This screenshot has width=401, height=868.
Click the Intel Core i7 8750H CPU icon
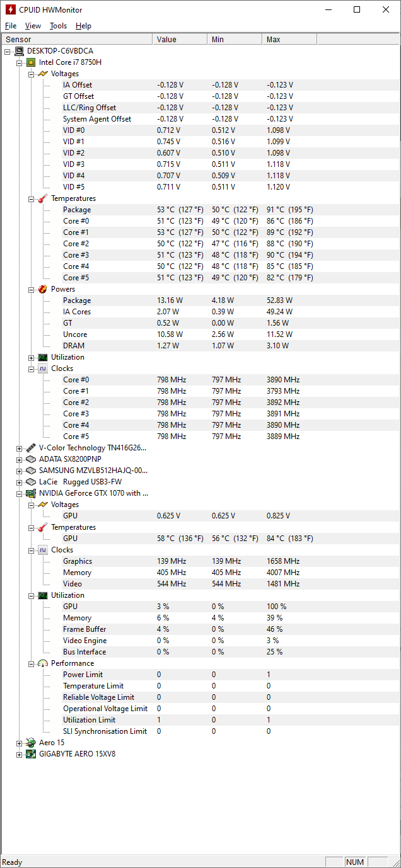click(x=31, y=62)
